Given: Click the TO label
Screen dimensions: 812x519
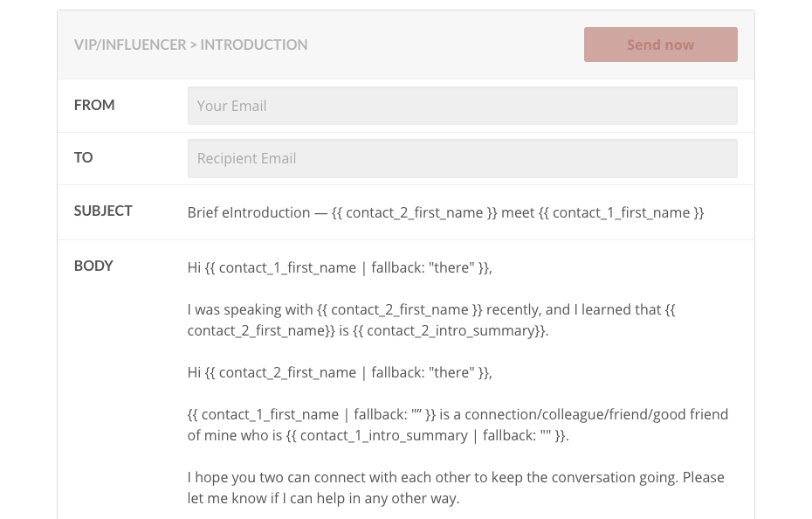Looking at the screenshot, I should tap(84, 157).
